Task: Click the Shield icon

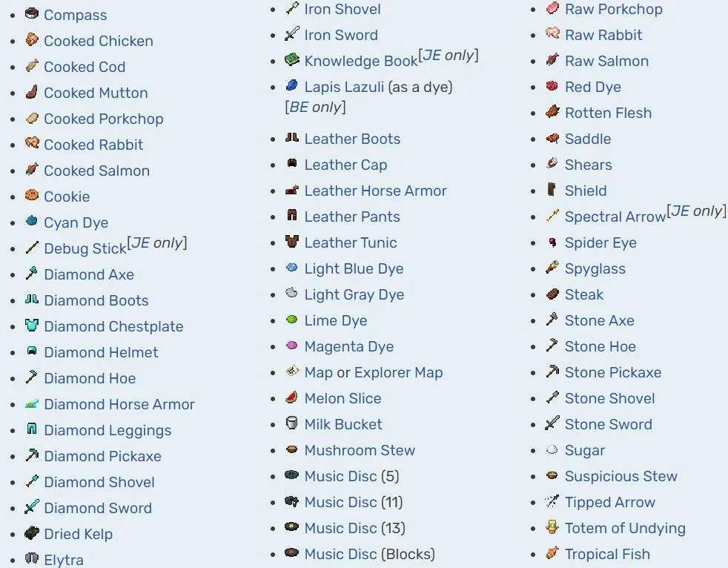Action: (552, 190)
